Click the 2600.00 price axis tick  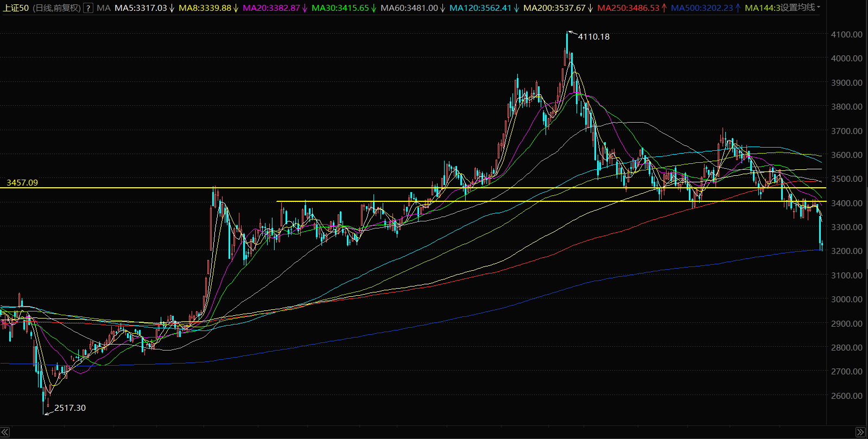coord(847,396)
